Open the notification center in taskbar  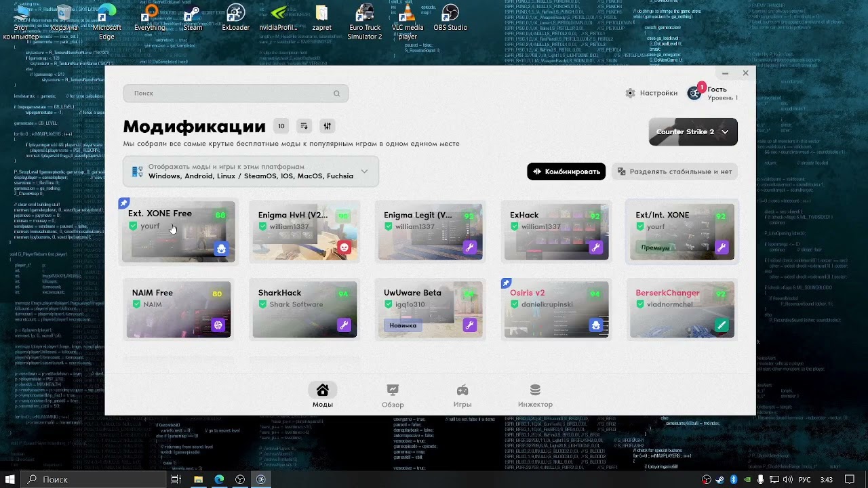850,479
